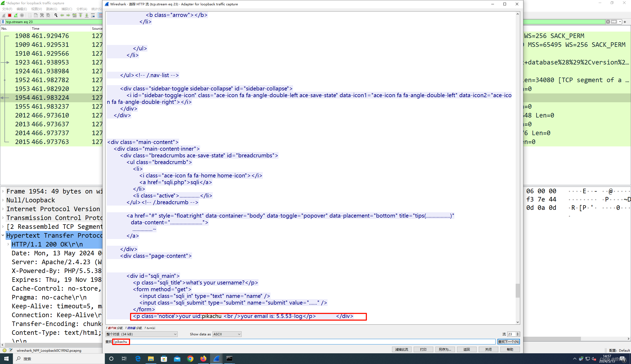Open the 文件(F) menu
The image size is (631, 364).
click(x=7, y=9)
